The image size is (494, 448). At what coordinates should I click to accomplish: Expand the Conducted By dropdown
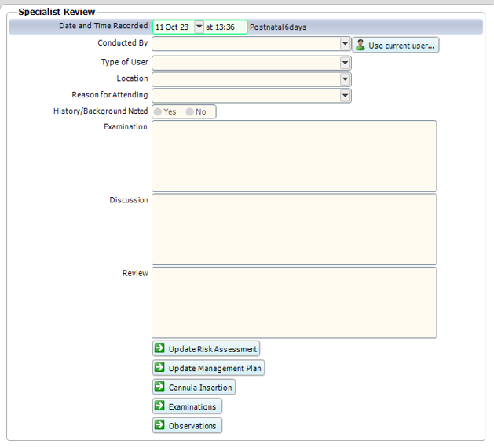point(346,44)
